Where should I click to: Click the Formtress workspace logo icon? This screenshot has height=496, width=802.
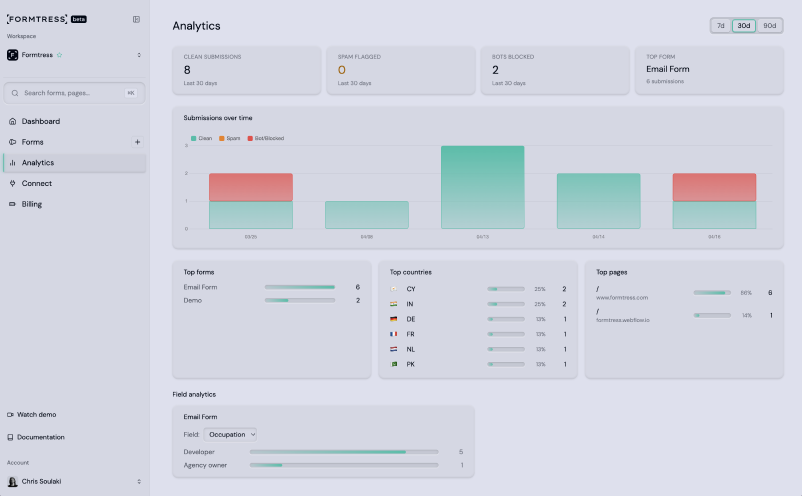click(13, 55)
